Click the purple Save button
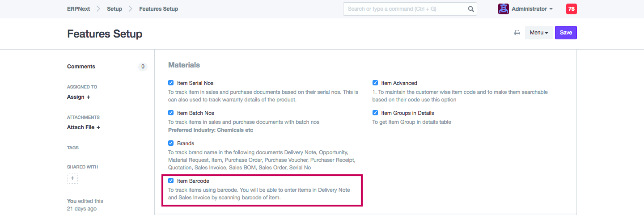Screen dimensions: 644x215 [x=566, y=33]
